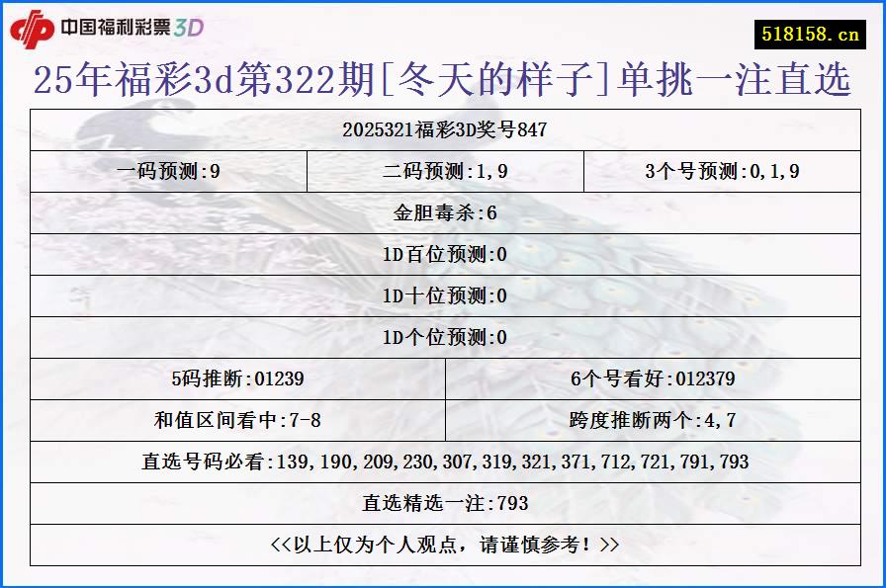This screenshot has width=886, height=588.
Task: Click the 二码预测:1,9 cell
Action: tap(444, 170)
